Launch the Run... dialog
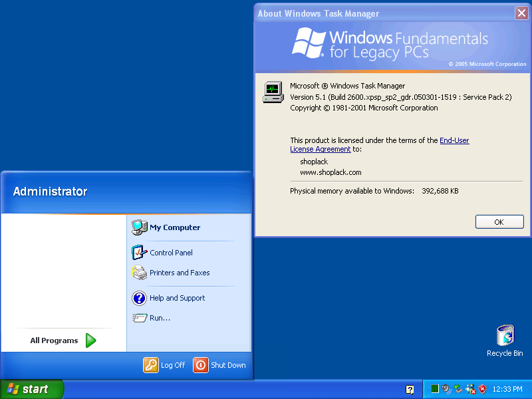Viewport: 532px width, 399px height. click(x=152, y=318)
